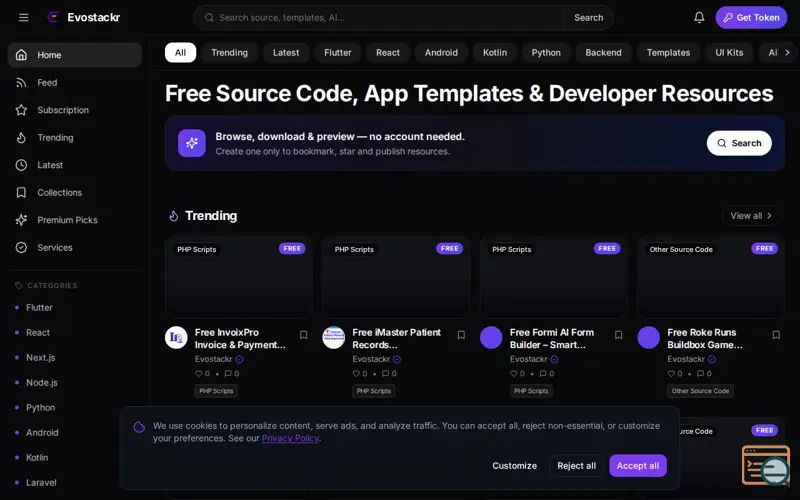
Task: Open sidebar Python category
Action: click(x=40, y=408)
